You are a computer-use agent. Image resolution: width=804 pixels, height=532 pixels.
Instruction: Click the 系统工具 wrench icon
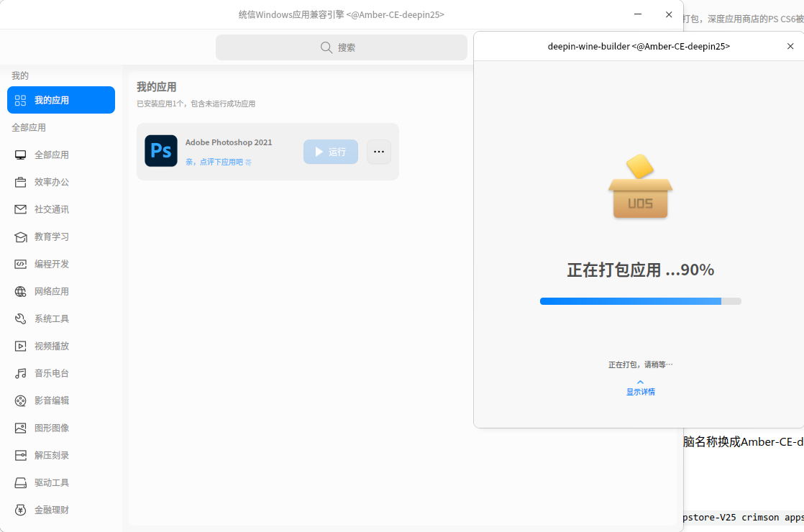click(x=21, y=318)
